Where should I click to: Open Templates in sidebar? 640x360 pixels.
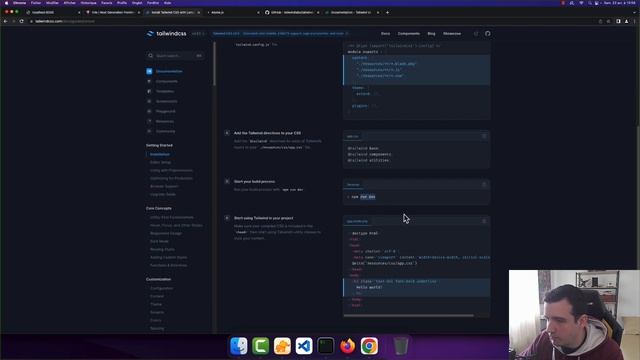pos(165,91)
